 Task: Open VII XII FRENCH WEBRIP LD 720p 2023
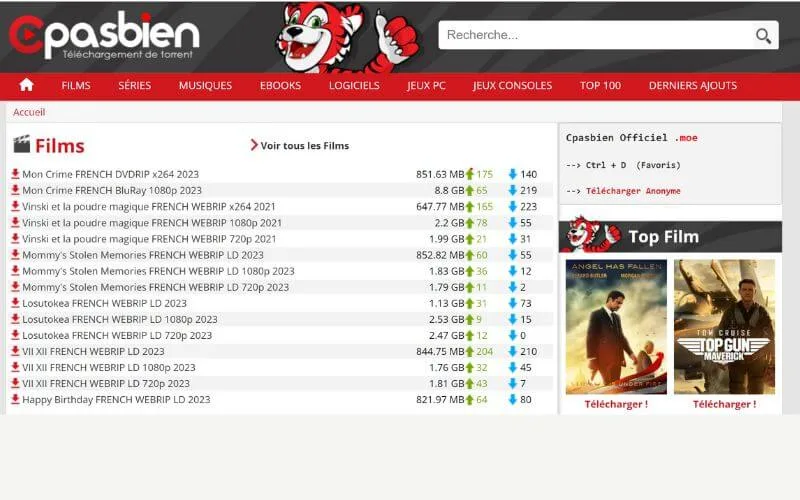click(106, 383)
